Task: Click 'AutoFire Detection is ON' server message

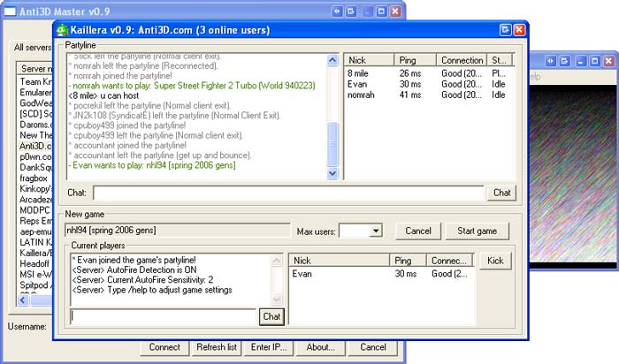Action: (x=134, y=270)
